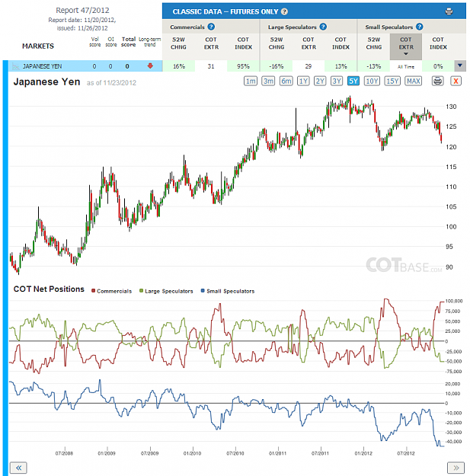Switch chart to 10Y timeframe
This screenshot has height=476, width=470.
click(372, 81)
